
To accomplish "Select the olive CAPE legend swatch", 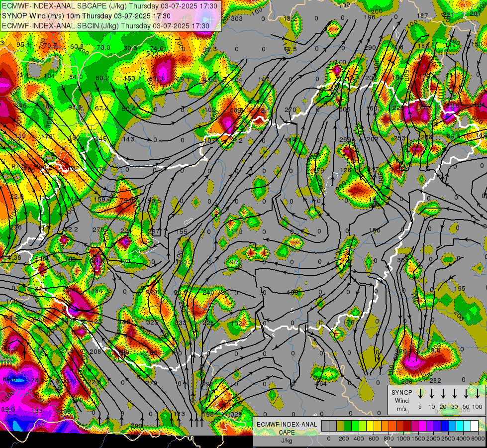I will click(340, 426).
